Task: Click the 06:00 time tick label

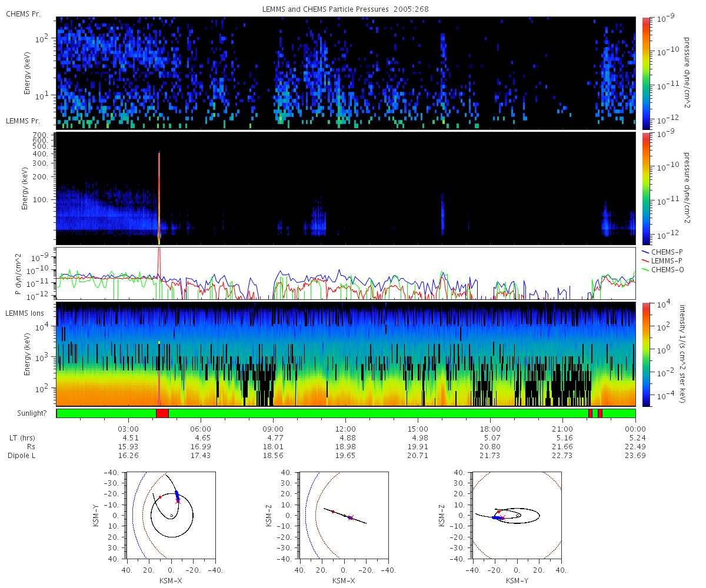Action: point(200,429)
